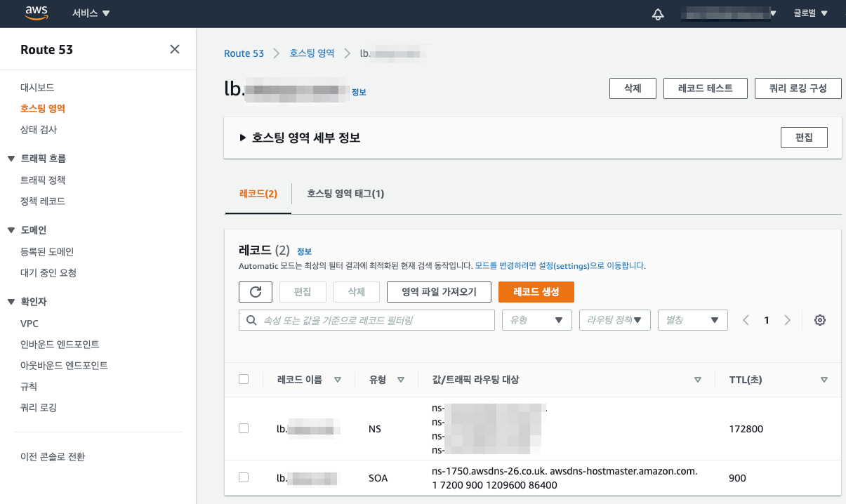Click the hosted zone 삭제 button

pyautogui.click(x=633, y=88)
